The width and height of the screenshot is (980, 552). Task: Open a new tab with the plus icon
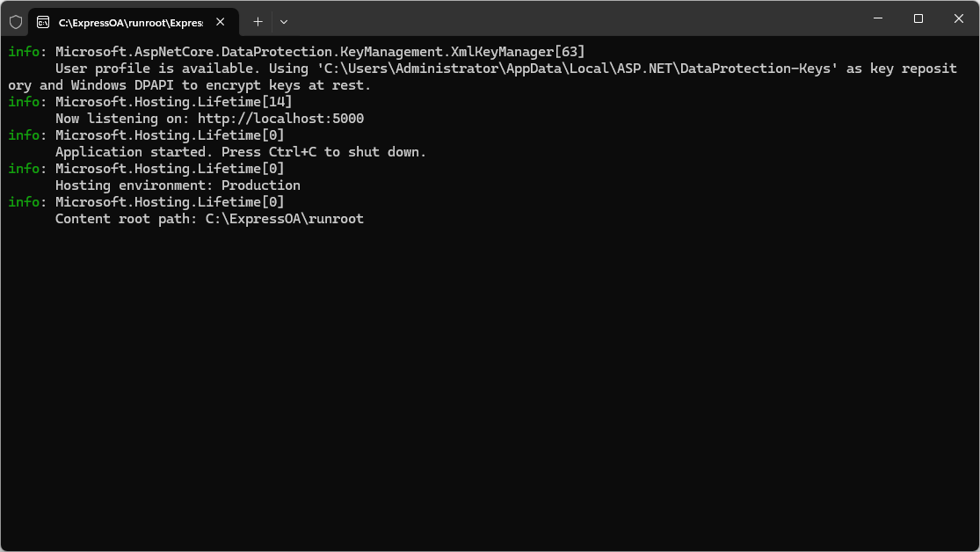(258, 21)
